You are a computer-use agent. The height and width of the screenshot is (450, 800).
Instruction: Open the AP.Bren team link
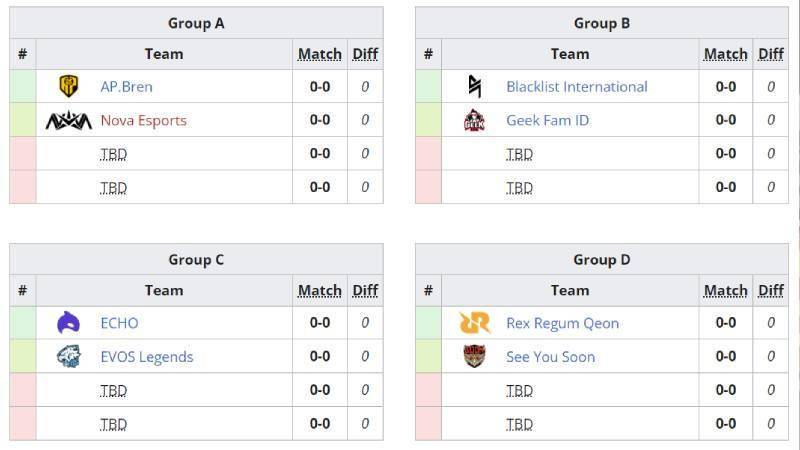(126, 87)
